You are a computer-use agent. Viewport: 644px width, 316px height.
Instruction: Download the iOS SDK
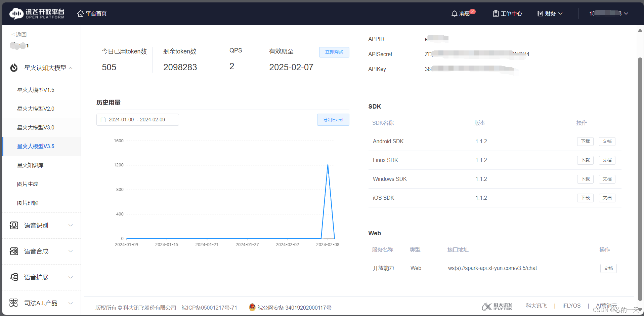coord(585,198)
